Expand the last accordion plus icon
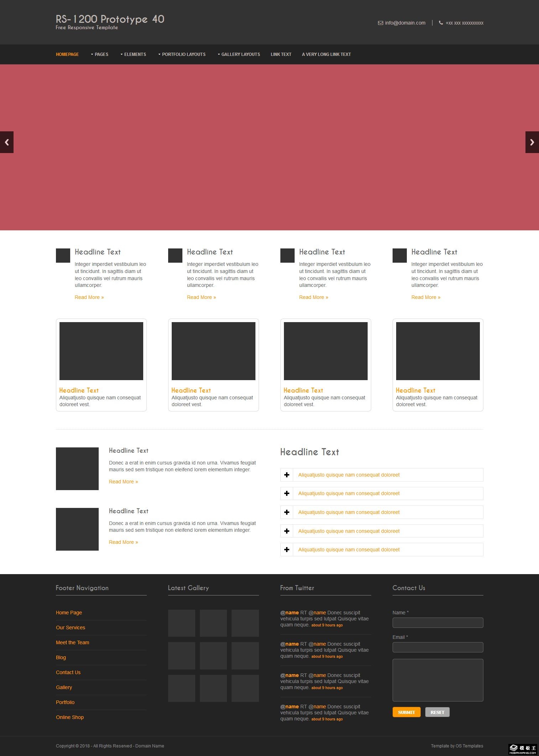 click(287, 550)
